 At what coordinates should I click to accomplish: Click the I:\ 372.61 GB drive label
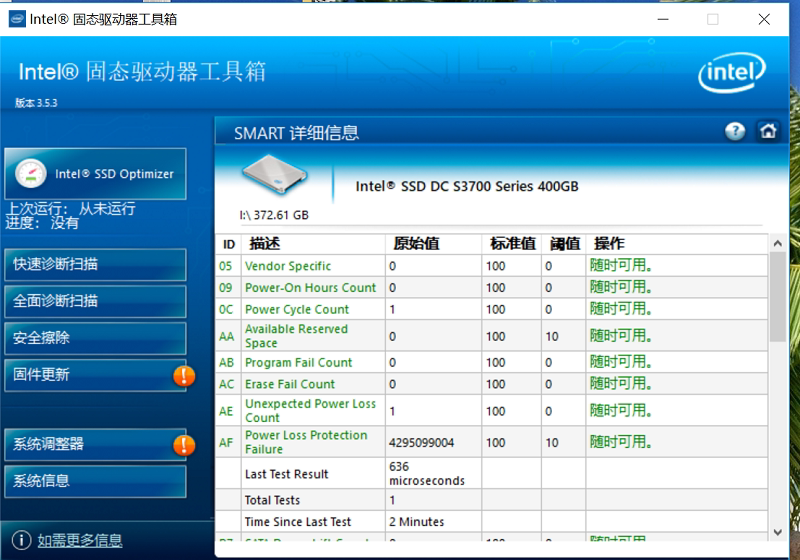point(274,215)
